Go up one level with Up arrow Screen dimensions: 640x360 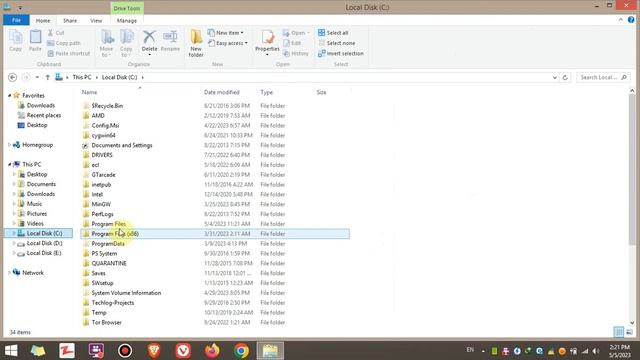[x=47, y=77]
